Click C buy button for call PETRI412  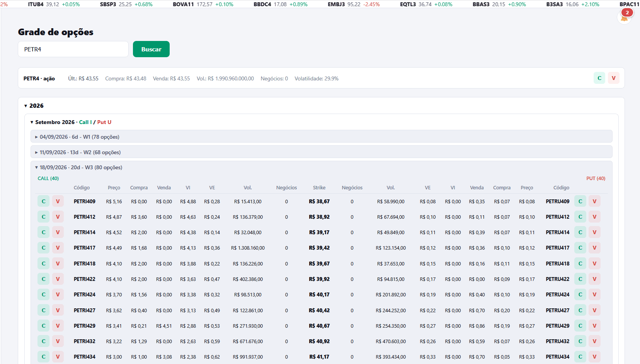tap(44, 217)
